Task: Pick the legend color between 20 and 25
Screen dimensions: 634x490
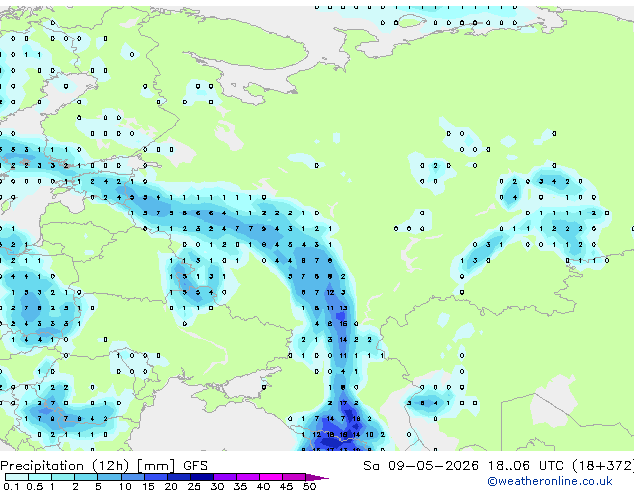Action: tap(178, 477)
